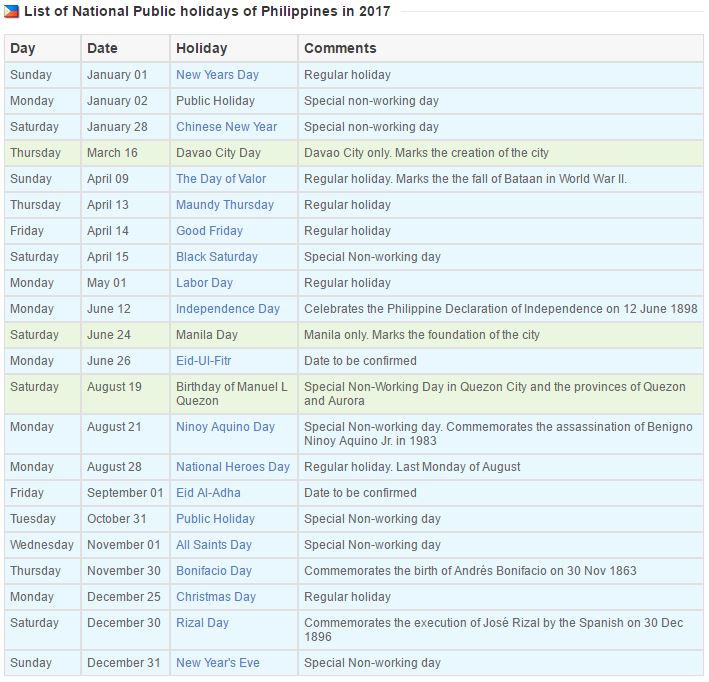
Task: Open the Eid Al-Adha link
Action: [x=208, y=493]
